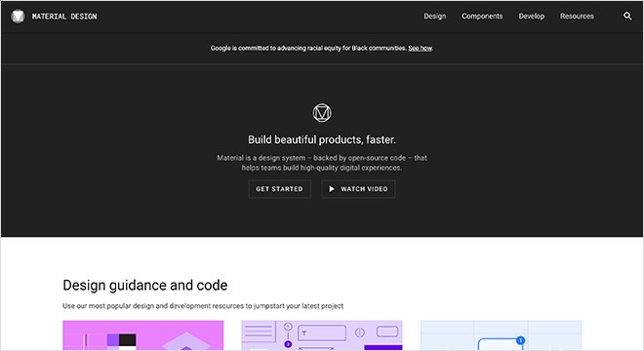
Task: Open the Components menu
Action: click(482, 16)
